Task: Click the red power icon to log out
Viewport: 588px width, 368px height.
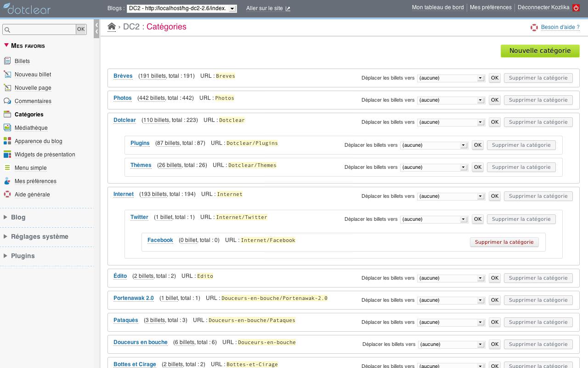Action: point(576,8)
